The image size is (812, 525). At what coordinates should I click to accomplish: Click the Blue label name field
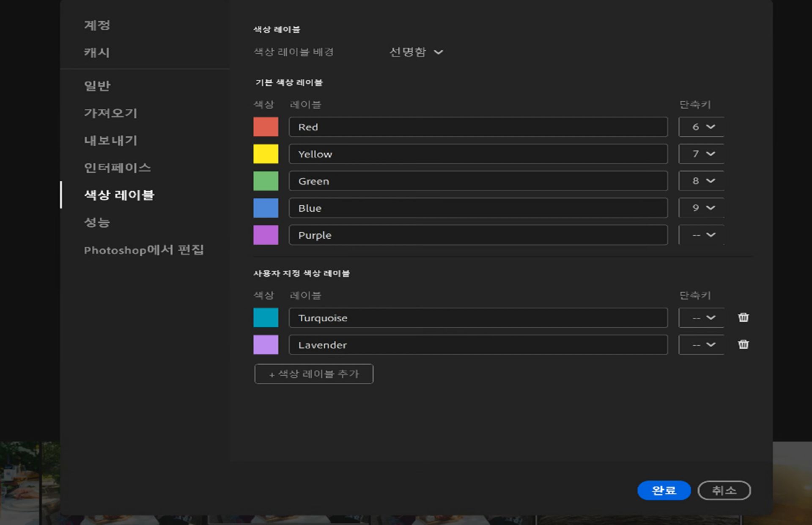pyautogui.click(x=478, y=208)
